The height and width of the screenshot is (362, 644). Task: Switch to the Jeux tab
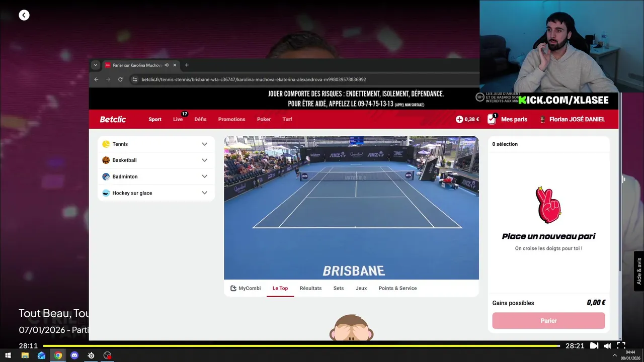click(x=361, y=288)
